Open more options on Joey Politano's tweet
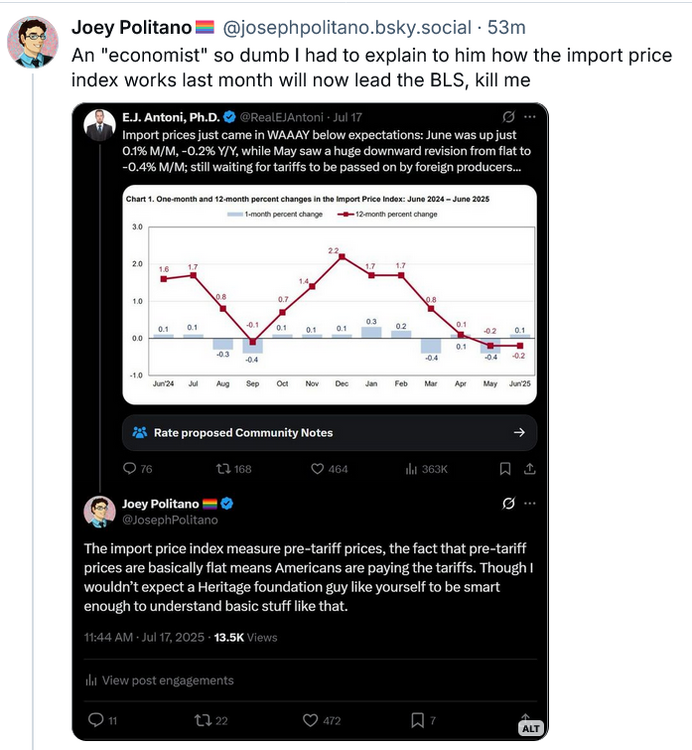Image resolution: width=692 pixels, height=750 pixels. (x=532, y=501)
